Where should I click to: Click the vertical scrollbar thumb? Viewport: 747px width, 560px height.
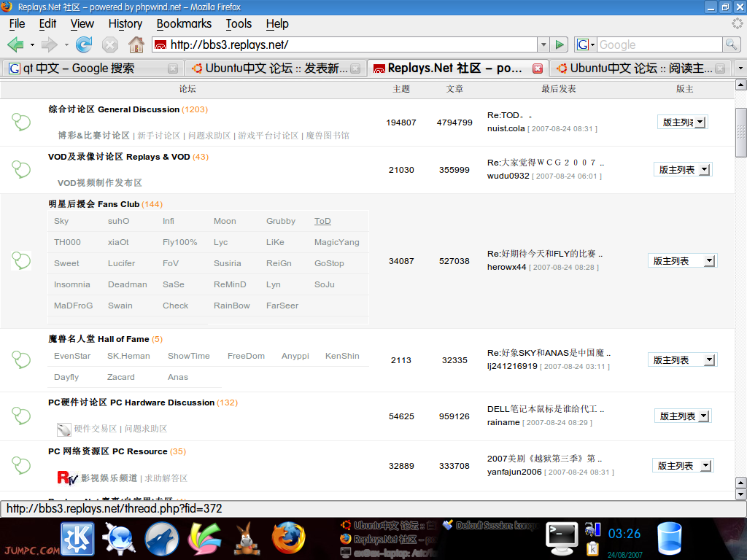tap(741, 133)
